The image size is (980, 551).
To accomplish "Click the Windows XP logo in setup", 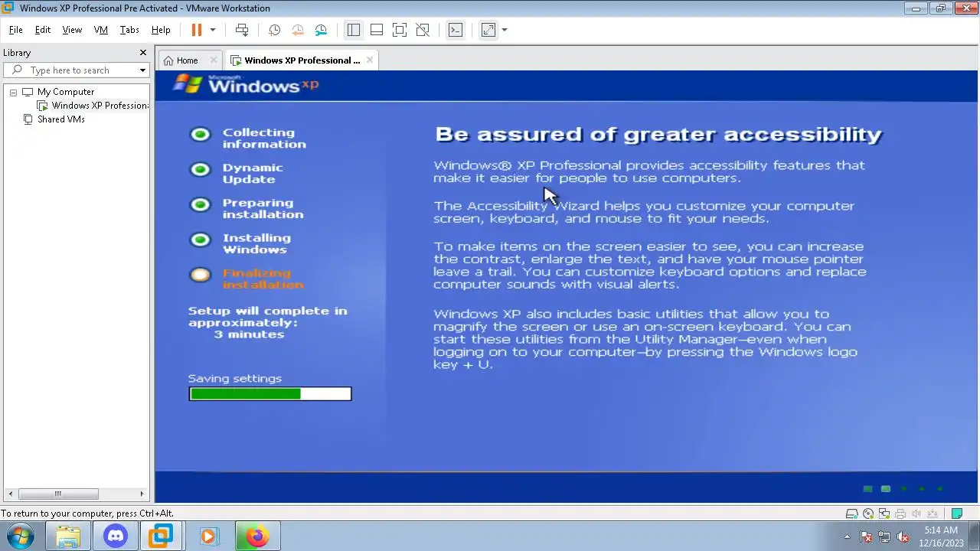I will coord(246,84).
